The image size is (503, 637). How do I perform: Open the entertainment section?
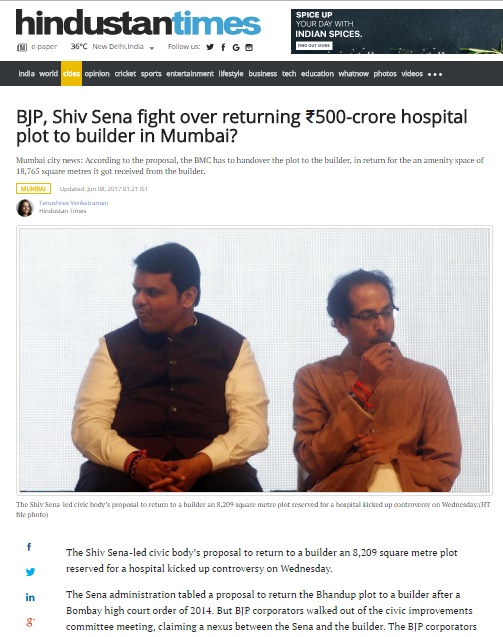coord(190,74)
